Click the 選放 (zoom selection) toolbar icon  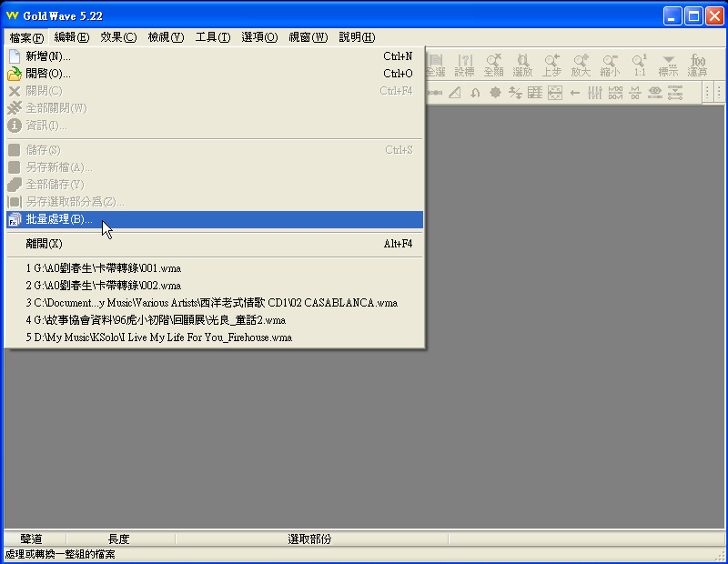(x=522, y=64)
